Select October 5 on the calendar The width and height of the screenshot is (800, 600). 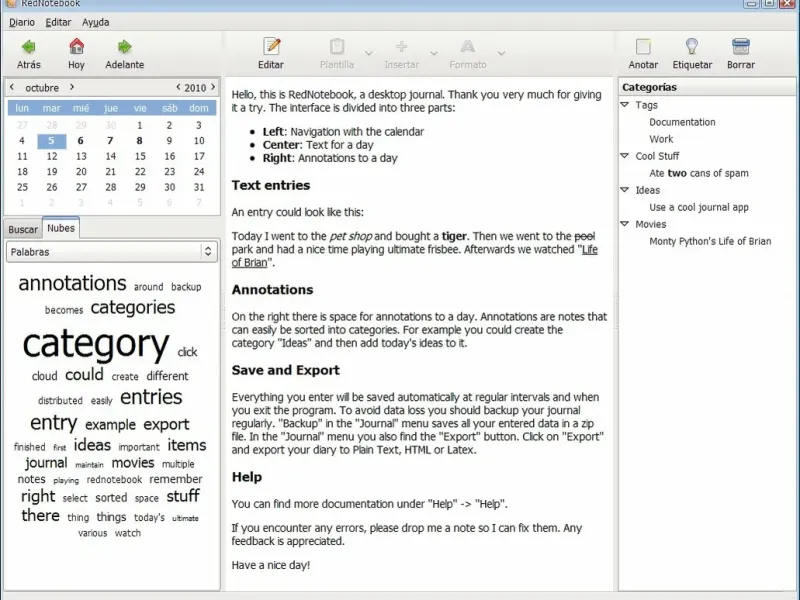52,141
